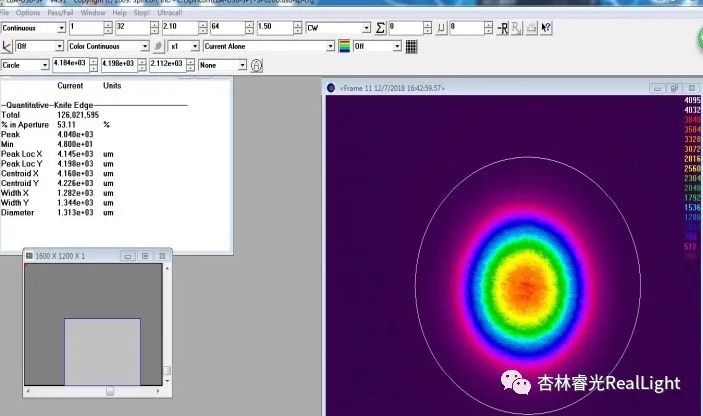Click Stop! in the menu bar

(141, 13)
